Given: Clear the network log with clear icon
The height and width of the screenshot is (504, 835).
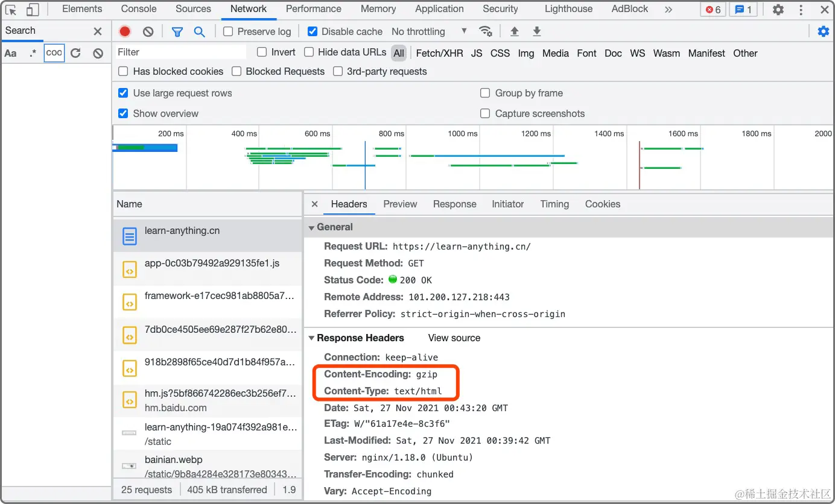Looking at the screenshot, I should [148, 31].
